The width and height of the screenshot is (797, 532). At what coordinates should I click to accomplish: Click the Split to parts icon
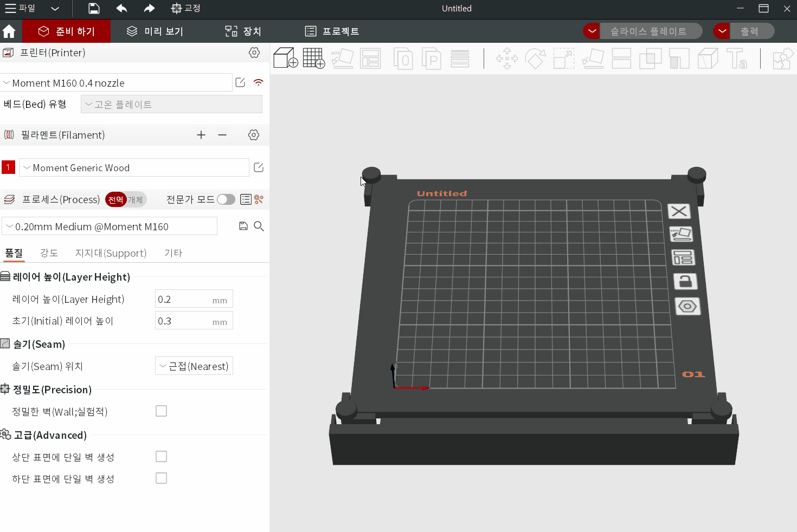pyautogui.click(x=431, y=59)
